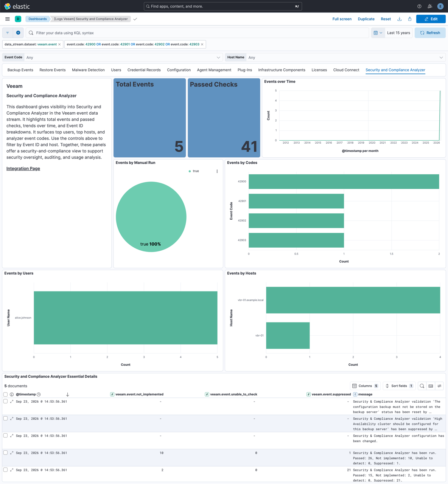This screenshot has width=448, height=484.
Task: Click the share dashboard icon
Action: 410,19
